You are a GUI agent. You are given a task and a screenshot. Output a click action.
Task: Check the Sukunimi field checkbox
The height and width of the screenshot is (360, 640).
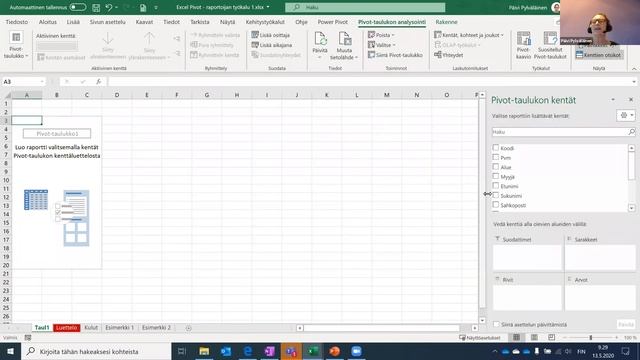click(496, 196)
